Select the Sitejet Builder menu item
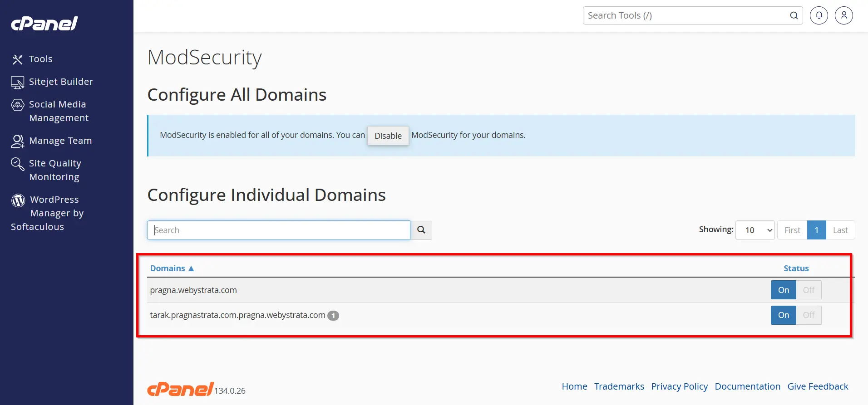This screenshot has height=405, width=868. (61, 82)
